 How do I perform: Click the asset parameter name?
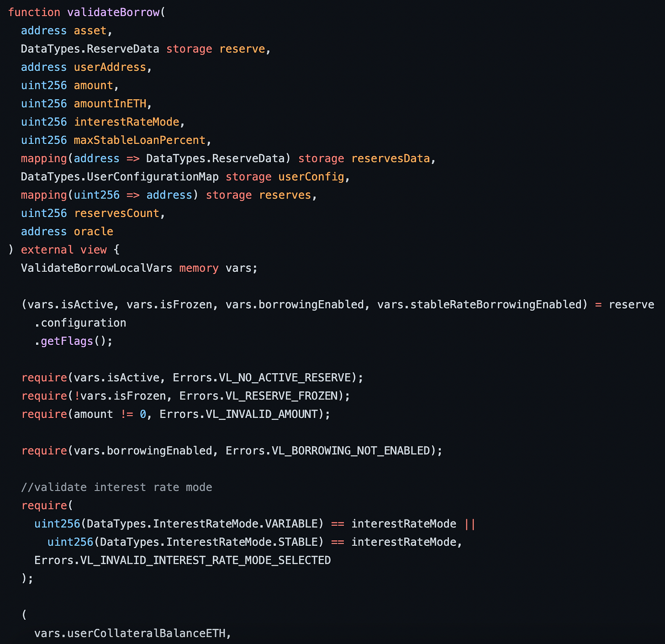tap(90, 31)
